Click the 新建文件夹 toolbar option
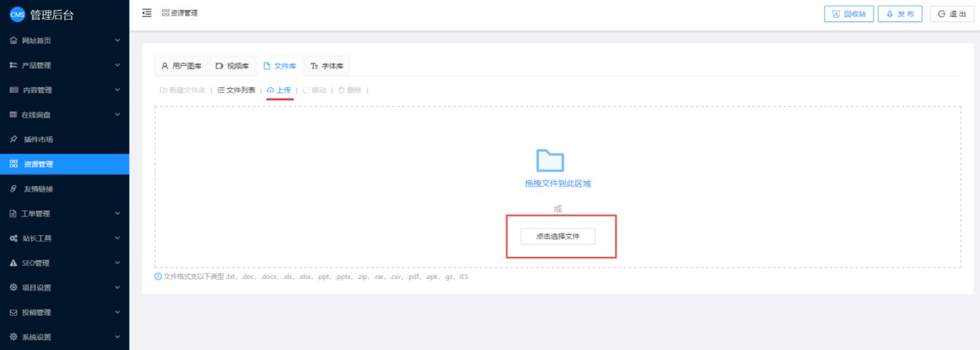This screenshot has height=350, width=980. pos(182,90)
